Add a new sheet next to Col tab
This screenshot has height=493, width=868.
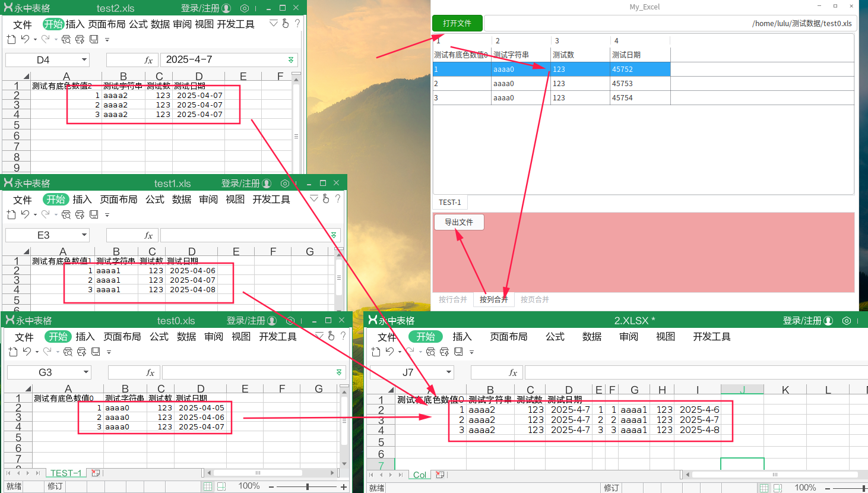pos(440,475)
